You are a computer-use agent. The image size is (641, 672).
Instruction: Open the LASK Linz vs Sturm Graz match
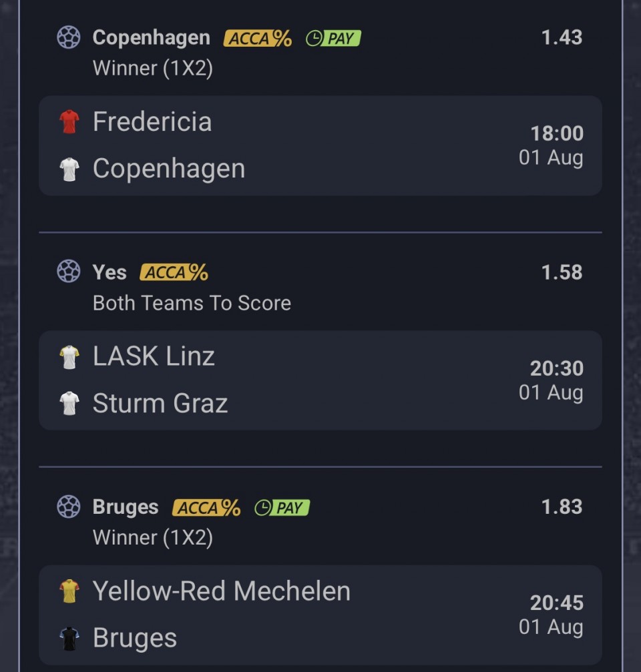pyautogui.click(x=320, y=380)
